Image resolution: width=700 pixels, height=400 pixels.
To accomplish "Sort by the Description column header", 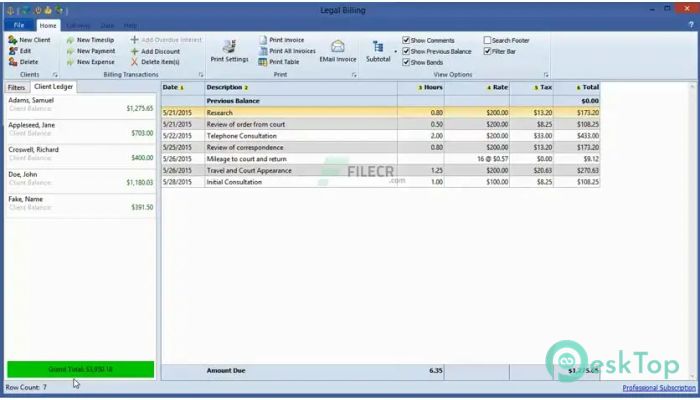I will click(x=301, y=88).
